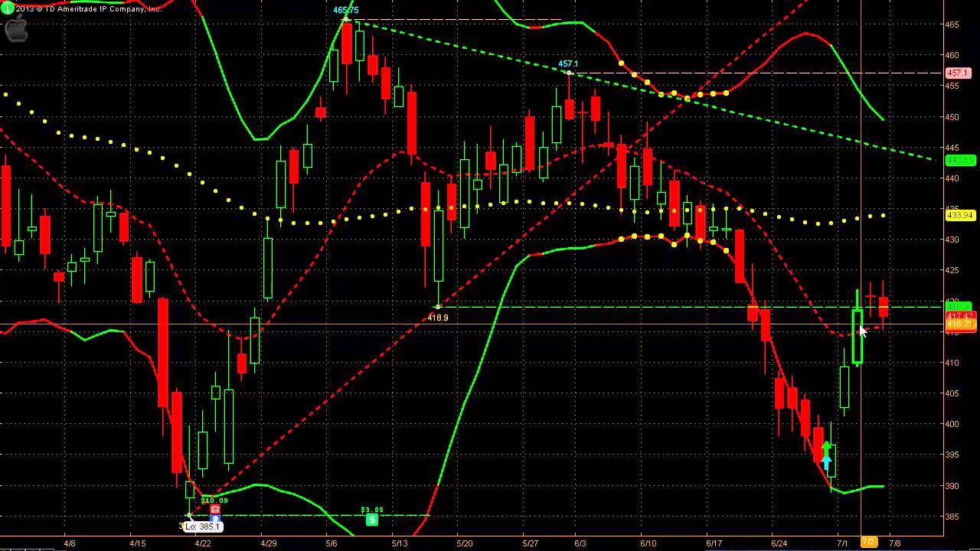Click the $3.05 dividend amount label
Viewport: 980px width, 551px height.
pos(372,510)
